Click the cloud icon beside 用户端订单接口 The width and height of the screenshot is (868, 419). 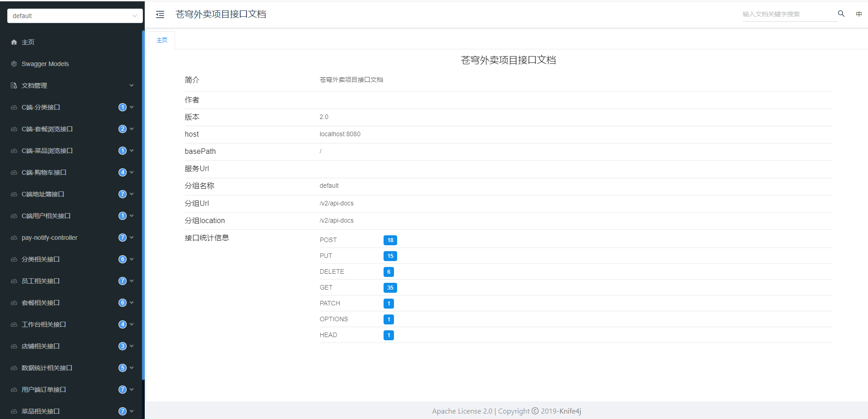(14, 390)
